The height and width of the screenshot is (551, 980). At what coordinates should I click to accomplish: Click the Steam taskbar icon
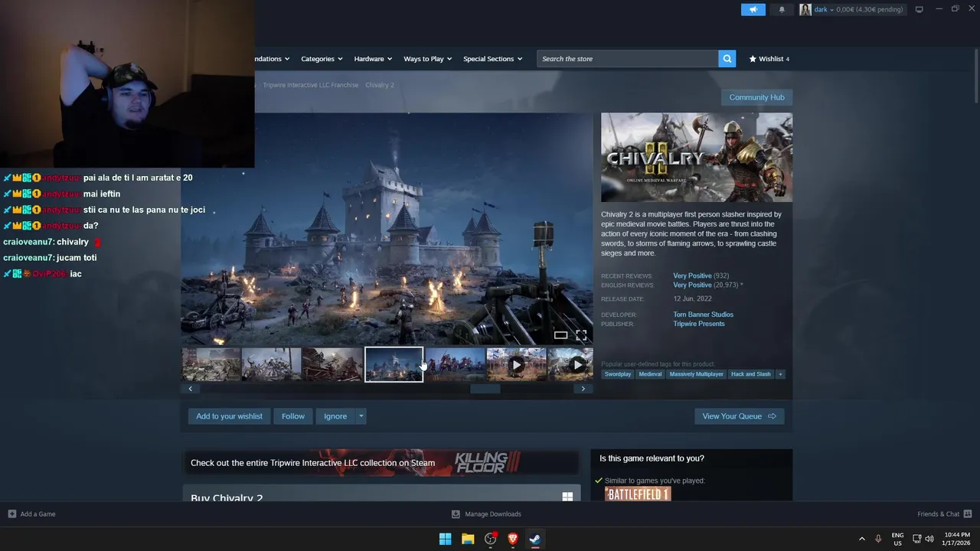[535, 539]
